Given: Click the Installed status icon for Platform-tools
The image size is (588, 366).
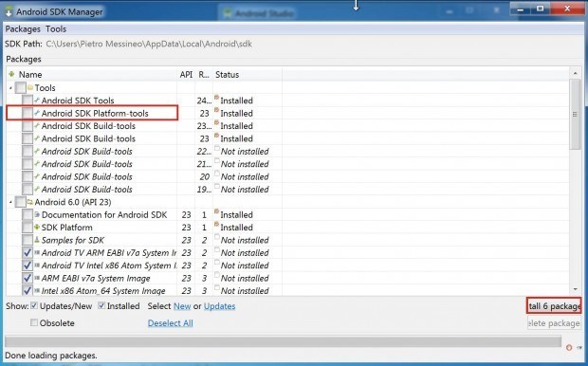Looking at the screenshot, I should point(217,111).
